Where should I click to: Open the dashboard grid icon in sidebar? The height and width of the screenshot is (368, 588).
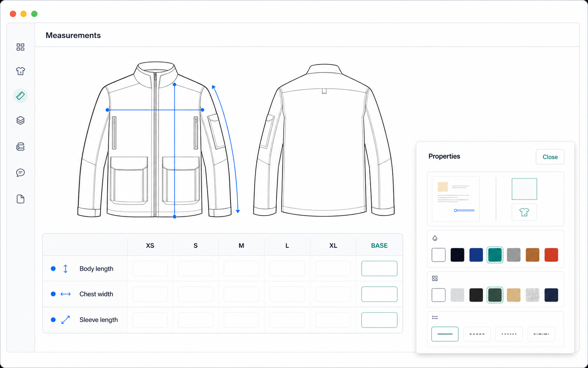[x=20, y=47]
